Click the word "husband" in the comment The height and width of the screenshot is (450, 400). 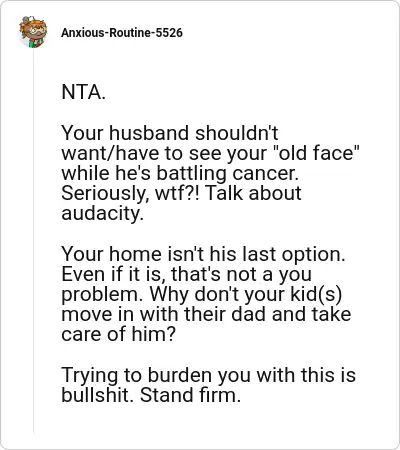click(150, 133)
